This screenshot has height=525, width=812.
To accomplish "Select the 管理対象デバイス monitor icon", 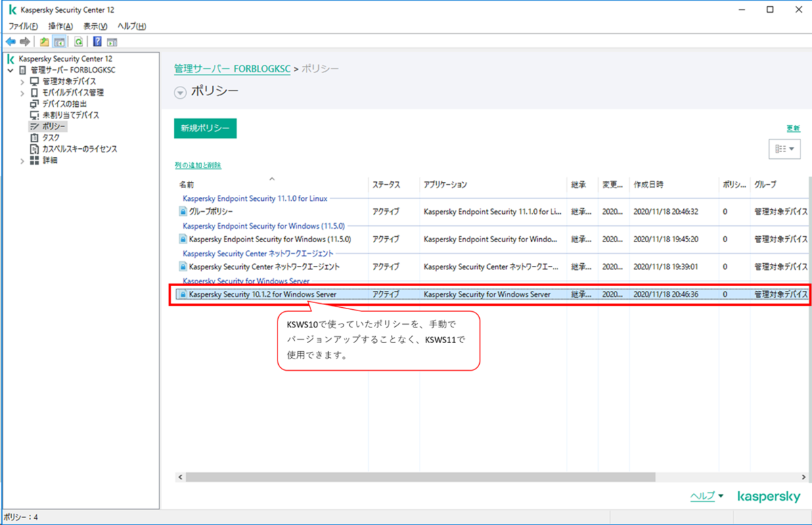I will coord(35,81).
